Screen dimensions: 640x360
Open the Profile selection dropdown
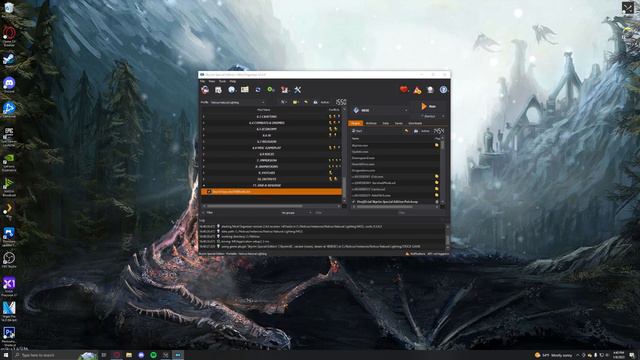click(238, 102)
